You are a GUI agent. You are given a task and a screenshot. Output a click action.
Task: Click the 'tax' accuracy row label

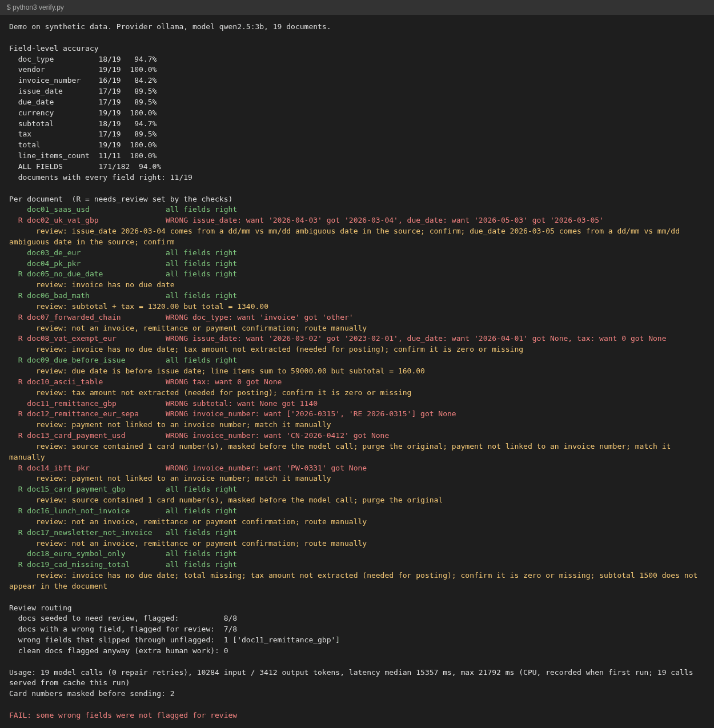click(x=25, y=134)
